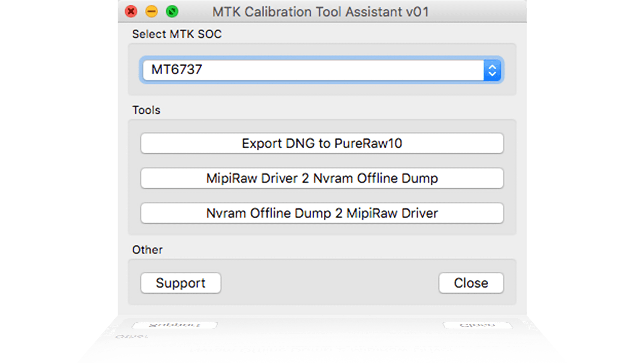Click the window title MTK Calibration Tool Assistant v01
The width and height of the screenshot is (644, 363).
320,12
